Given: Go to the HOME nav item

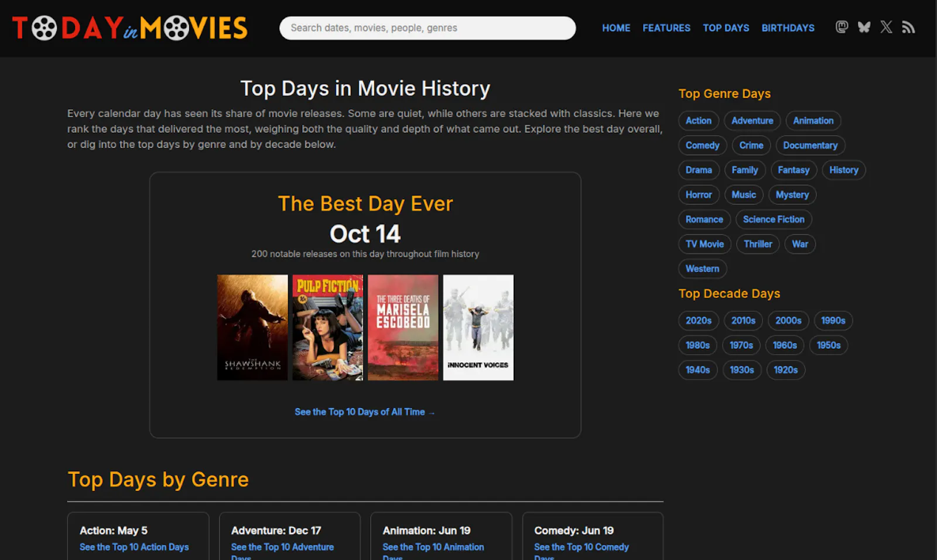Looking at the screenshot, I should (616, 28).
